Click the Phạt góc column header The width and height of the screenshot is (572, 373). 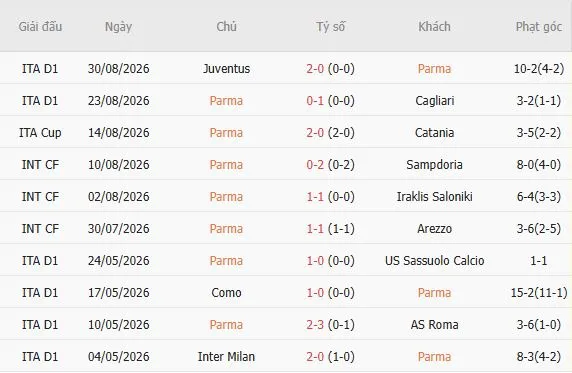tap(538, 27)
